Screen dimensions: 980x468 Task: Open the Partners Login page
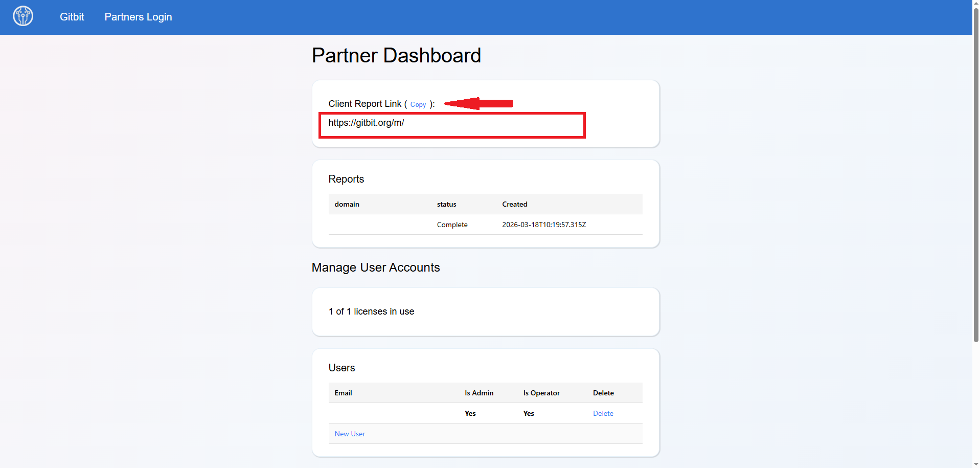138,17
